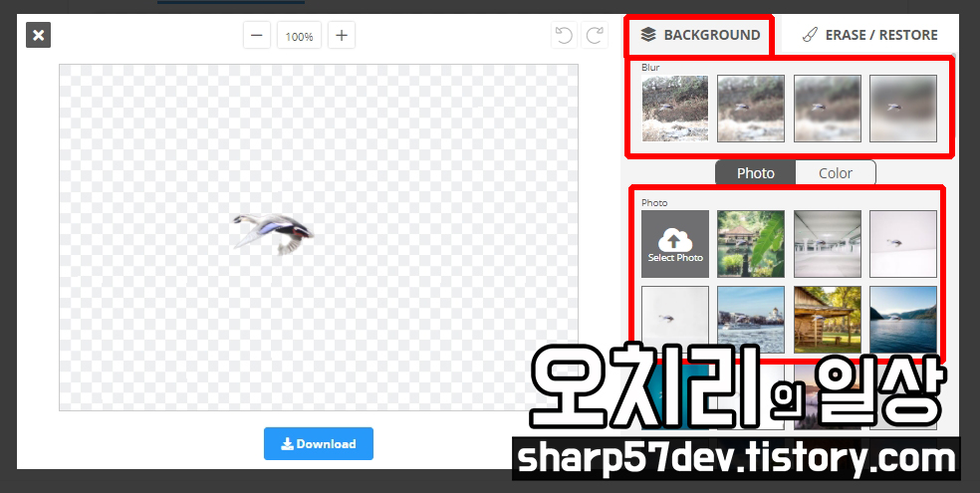
Task: Pick the pale pink plain background photo
Action: tap(903, 244)
